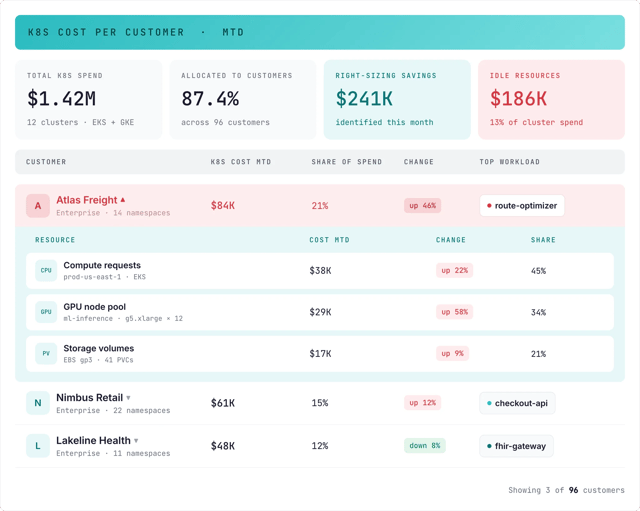Click the $61K cost for Nimbus Retail
Viewport: 640px width, 511px height.
[x=223, y=403]
